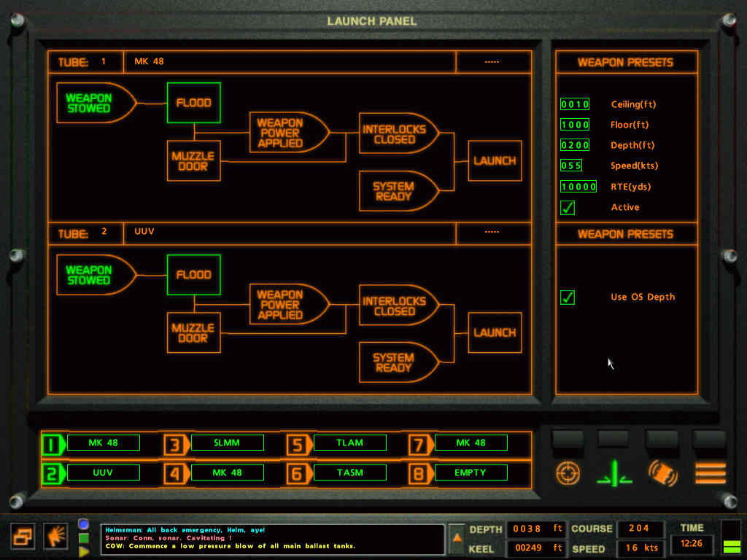
Task: Click the KEEL readout 00249 ft
Action: [x=537, y=548]
